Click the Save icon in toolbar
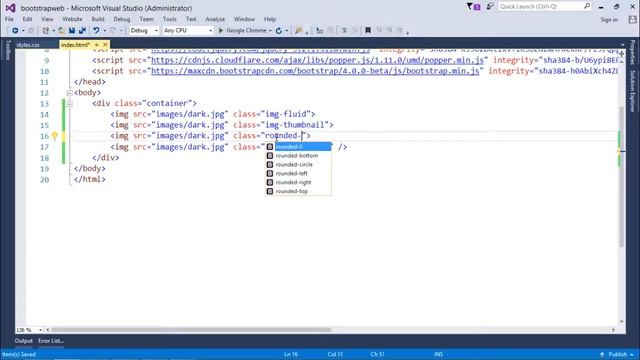 click(x=72, y=31)
